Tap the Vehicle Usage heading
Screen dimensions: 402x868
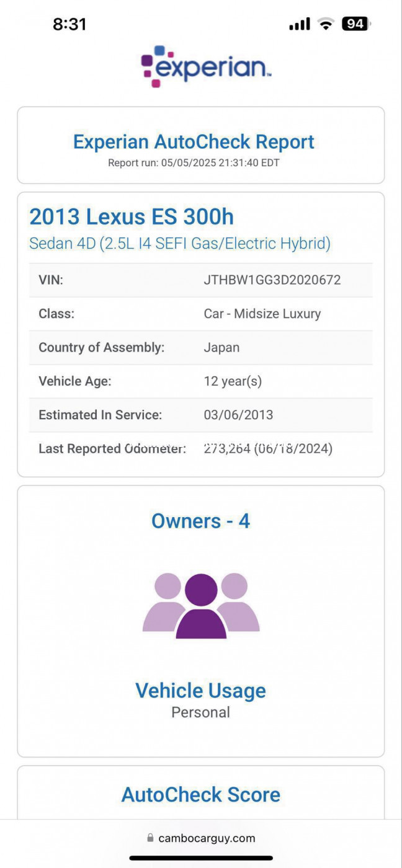point(201,691)
